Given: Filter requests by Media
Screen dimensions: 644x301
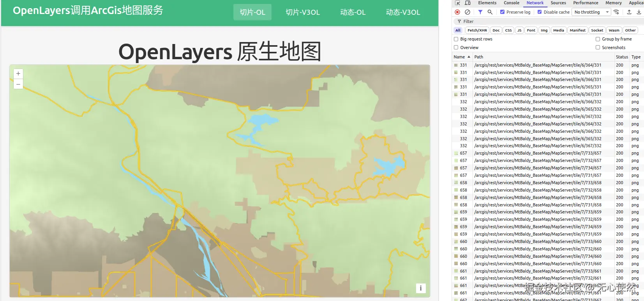Looking at the screenshot, I should pyautogui.click(x=559, y=30).
